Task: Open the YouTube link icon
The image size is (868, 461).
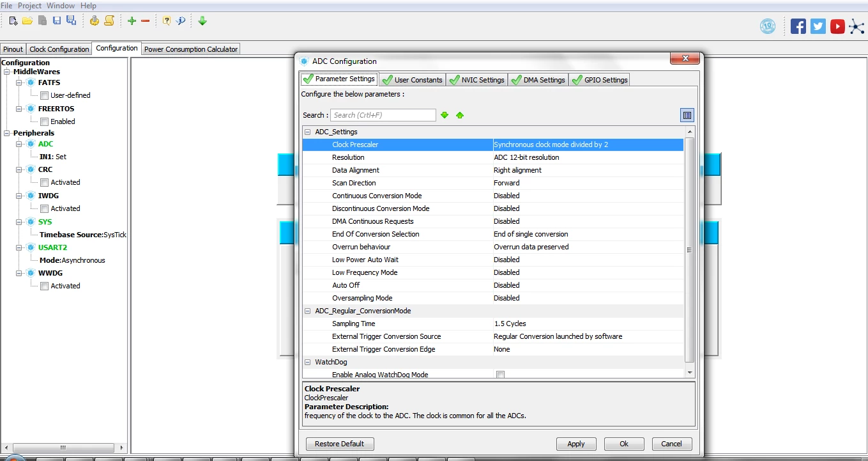Action: (837, 26)
